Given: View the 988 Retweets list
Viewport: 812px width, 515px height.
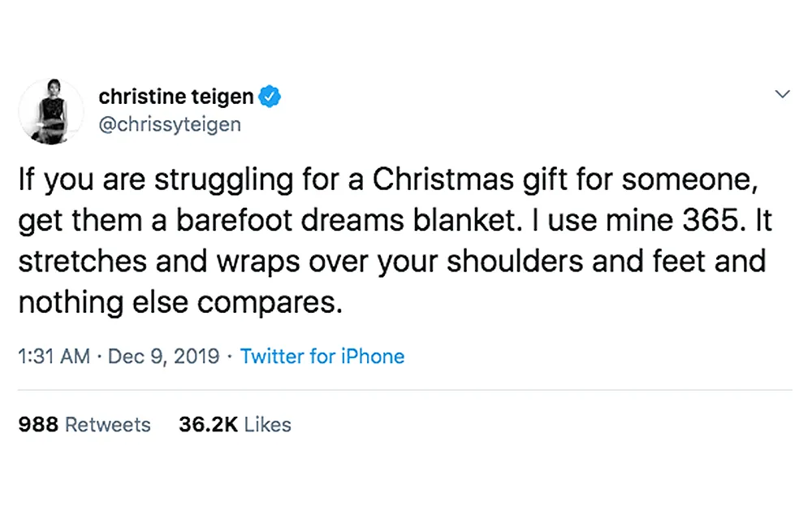Looking at the screenshot, I should click(84, 424).
